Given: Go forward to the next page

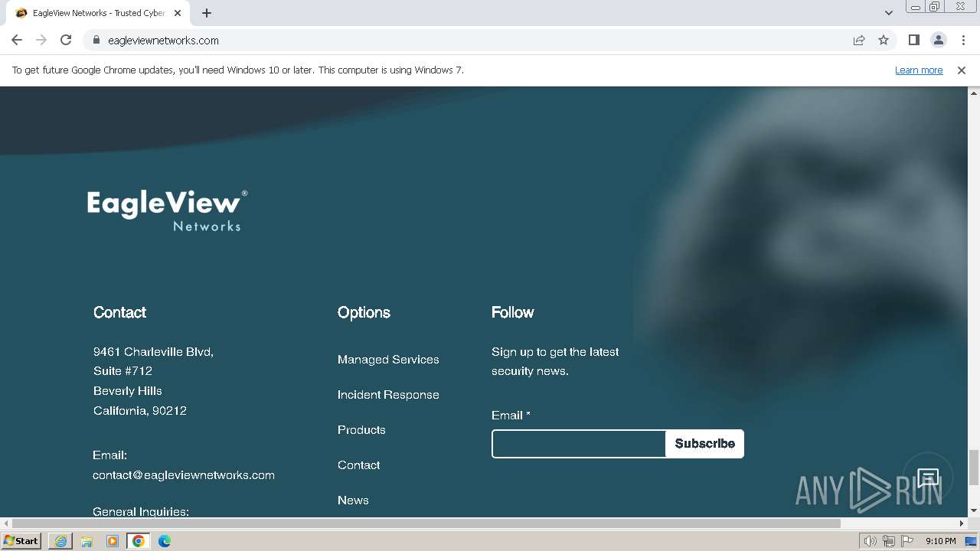Looking at the screenshot, I should point(41,40).
